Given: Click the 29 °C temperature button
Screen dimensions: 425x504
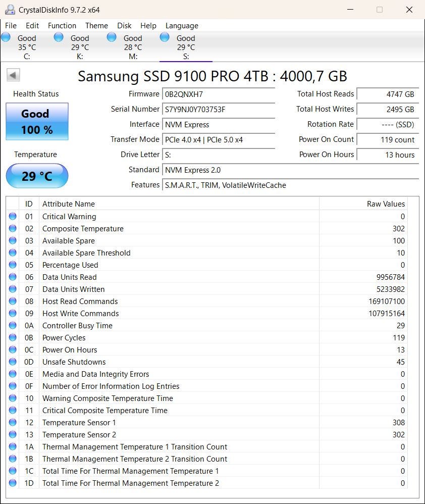Looking at the screenshot, I should click(x=37, y=176).
